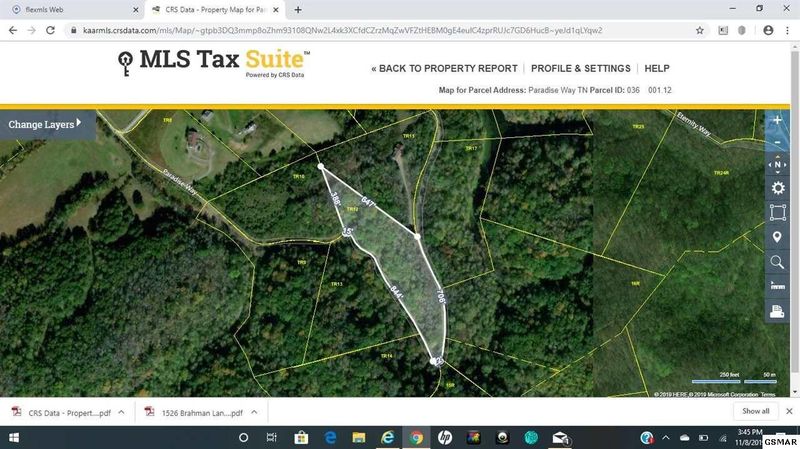Open the Chrome profile avatar
Viewport: 800px width, 449px height.
[x=768, y=31]
